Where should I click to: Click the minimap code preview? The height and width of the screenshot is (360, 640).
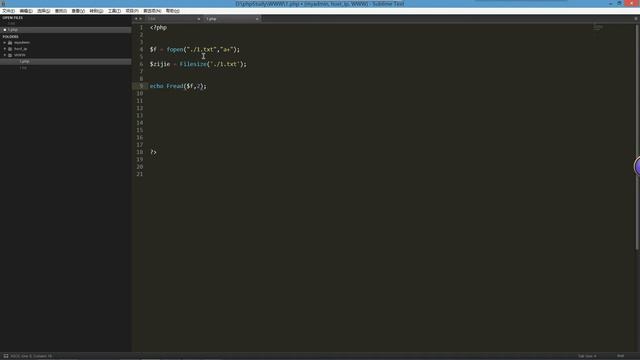[x=598, y=28]
